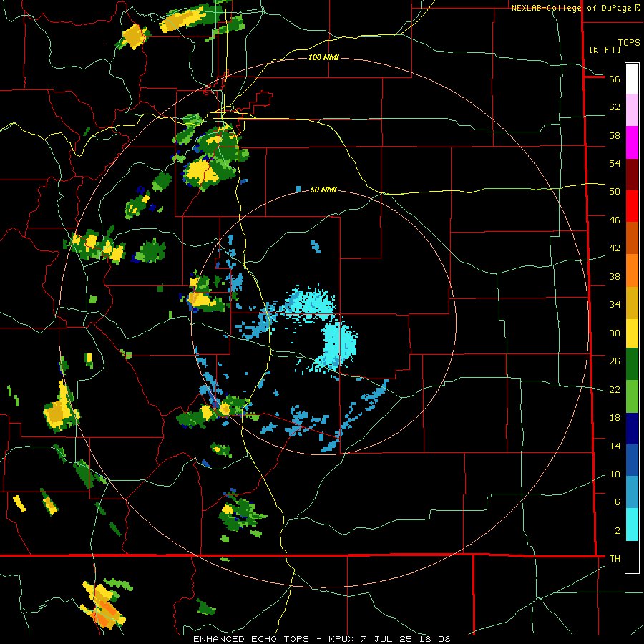
Task: Click the '66' legend value
Action: pyautogui.click(x=615, y=79)
